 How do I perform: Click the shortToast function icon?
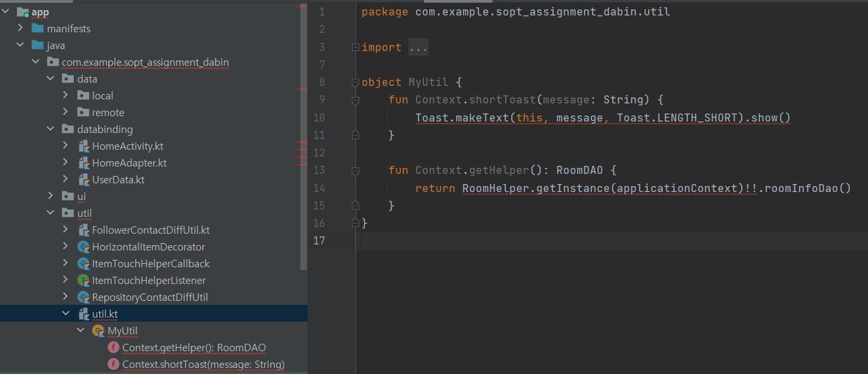point(114,364)
